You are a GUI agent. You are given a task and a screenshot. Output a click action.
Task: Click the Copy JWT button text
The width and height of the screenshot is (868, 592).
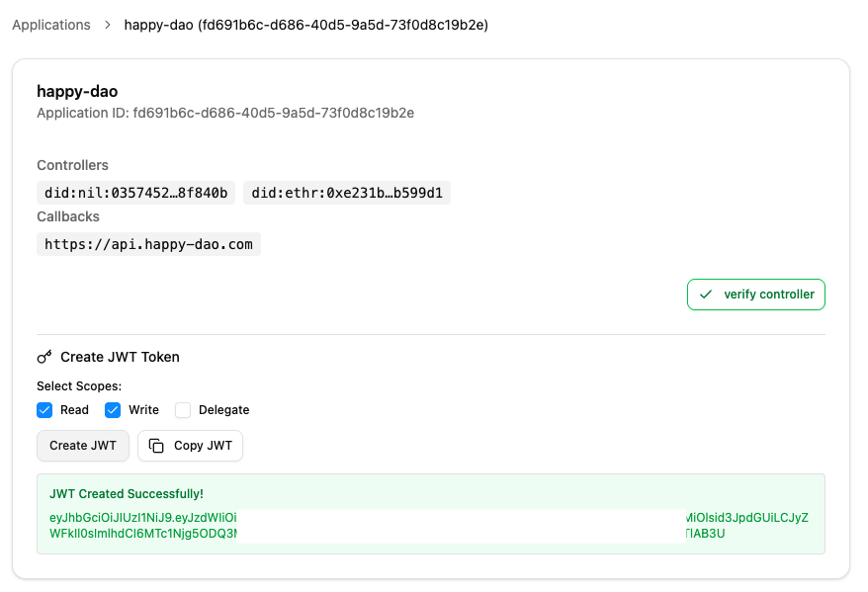click(x=203, y=446)
